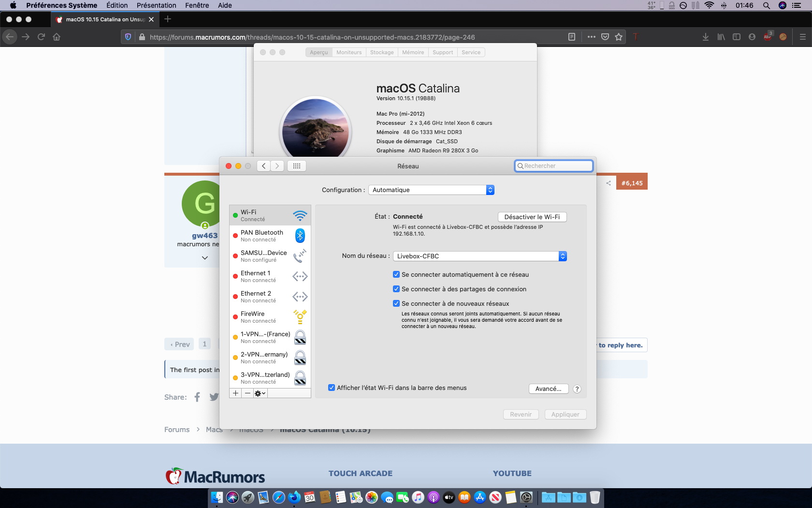Open the Firefox Library icon
Viewport: 812px width, 508px height.
[721, 37]
